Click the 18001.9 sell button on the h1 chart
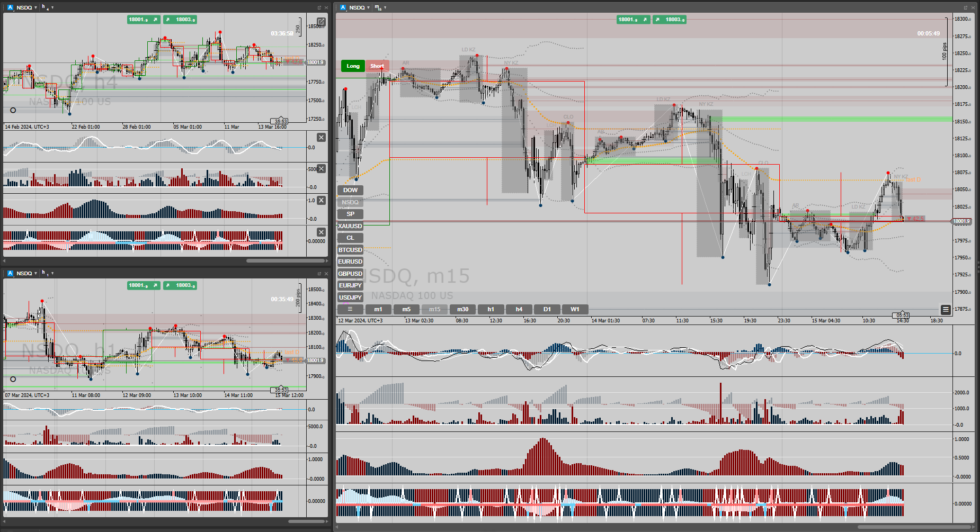The height and width of the screenshot is (532, 980). pos(144,285)
